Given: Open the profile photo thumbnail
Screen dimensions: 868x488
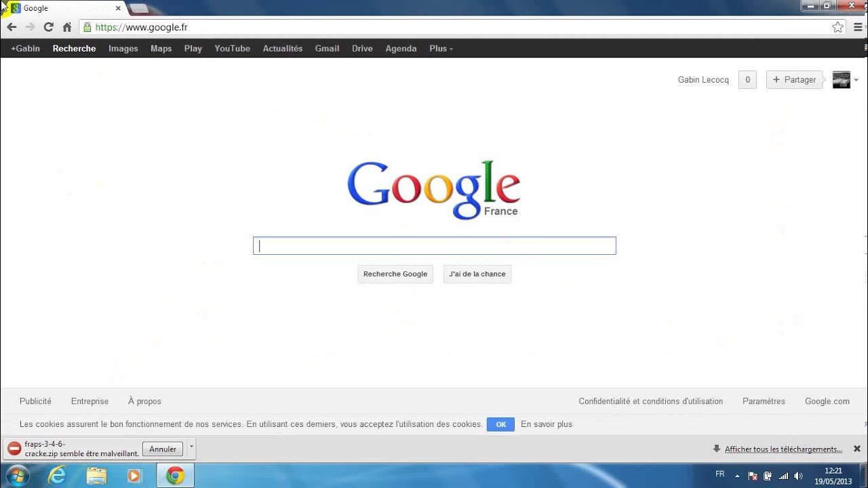Looking at the screenshot, I should tap(842, 79).
